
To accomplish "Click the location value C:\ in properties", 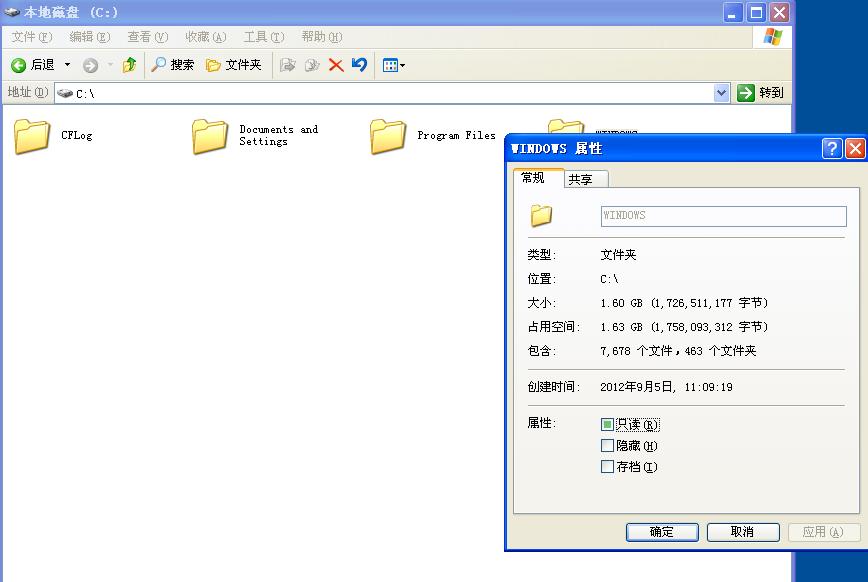I will tap(609, 279).
